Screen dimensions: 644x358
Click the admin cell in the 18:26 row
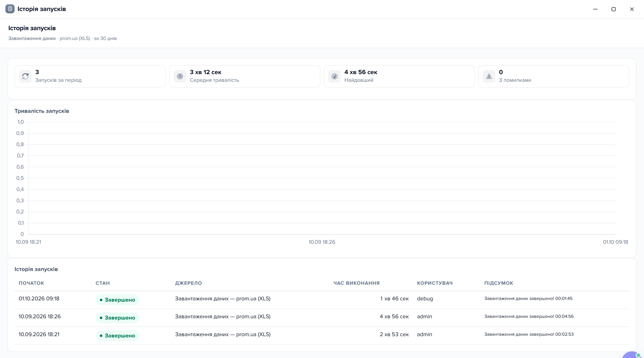pos(425,316)
